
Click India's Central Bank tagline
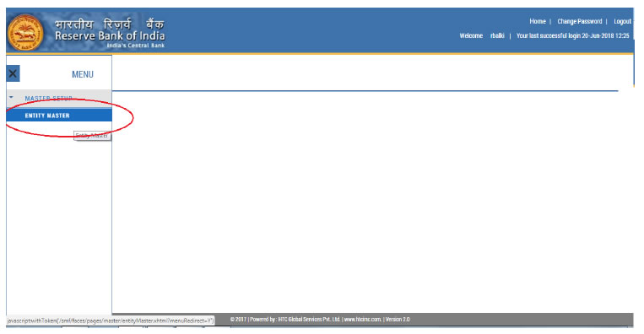pos(136,46)
